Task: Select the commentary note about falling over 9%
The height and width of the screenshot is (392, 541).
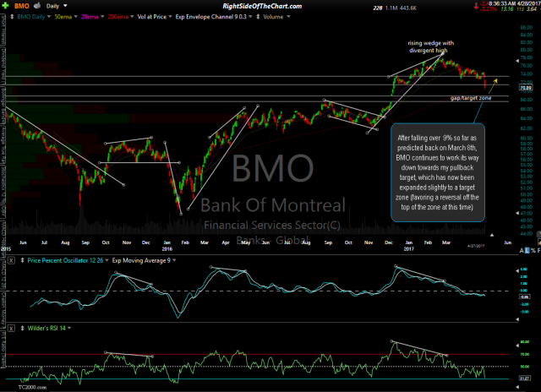Action: point(438,172)
